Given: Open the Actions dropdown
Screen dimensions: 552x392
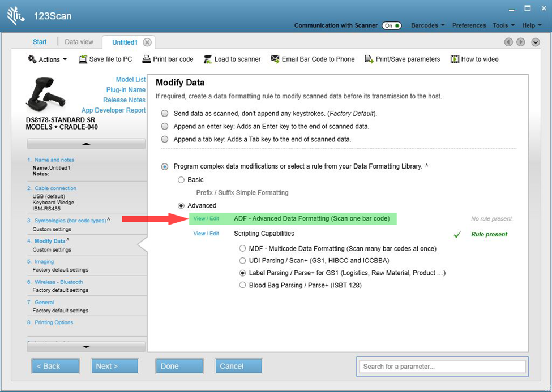Looking at the screenshot, I should 46,59.
